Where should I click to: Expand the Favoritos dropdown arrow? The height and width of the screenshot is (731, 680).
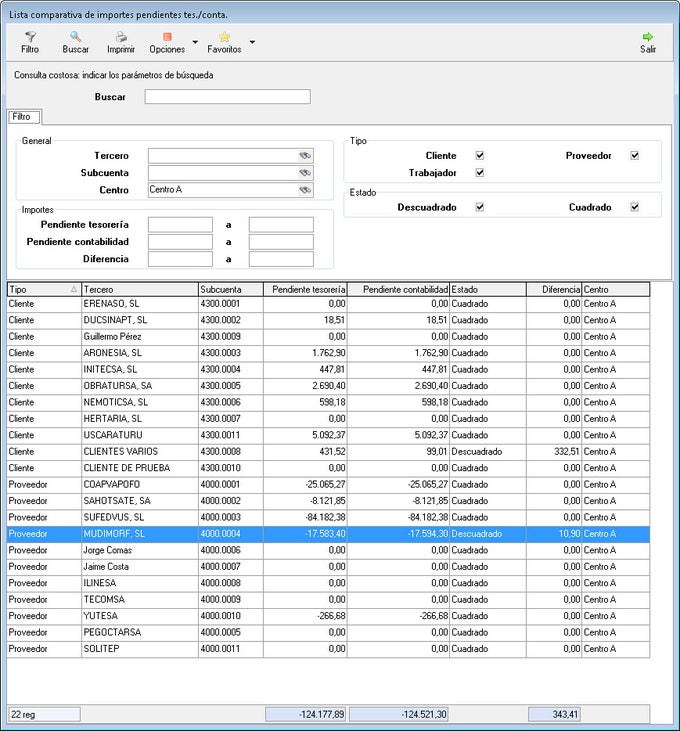click(x=252, y=42)
